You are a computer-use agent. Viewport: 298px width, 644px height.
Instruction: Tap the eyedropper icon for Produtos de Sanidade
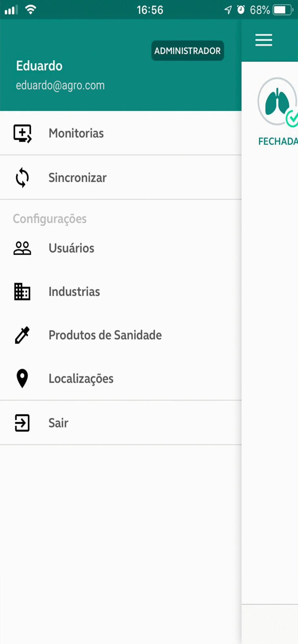point(22,335)
